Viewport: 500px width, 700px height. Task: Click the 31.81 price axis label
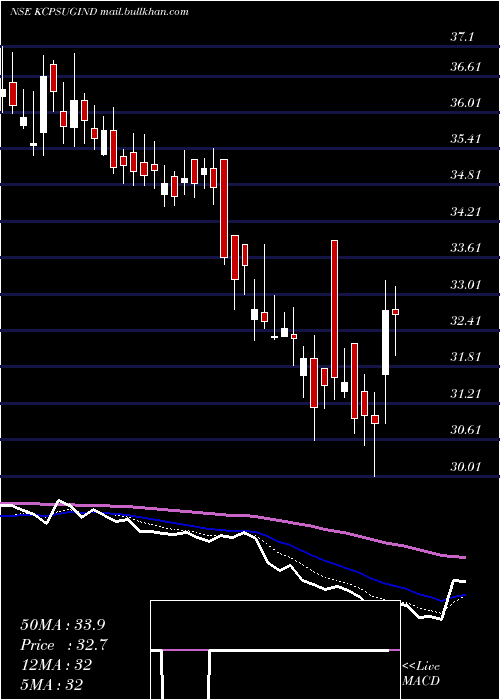pyautogui.click(x=465, y=357)
